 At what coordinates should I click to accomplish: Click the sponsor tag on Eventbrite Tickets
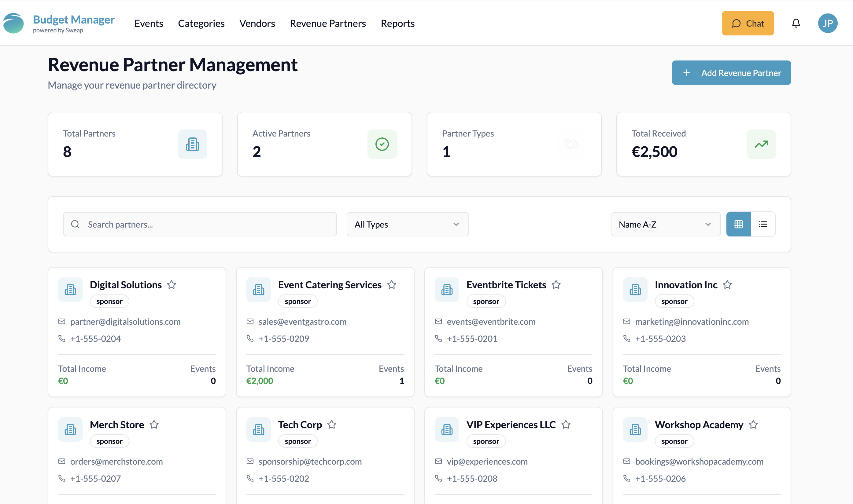[x=486, y=301]
